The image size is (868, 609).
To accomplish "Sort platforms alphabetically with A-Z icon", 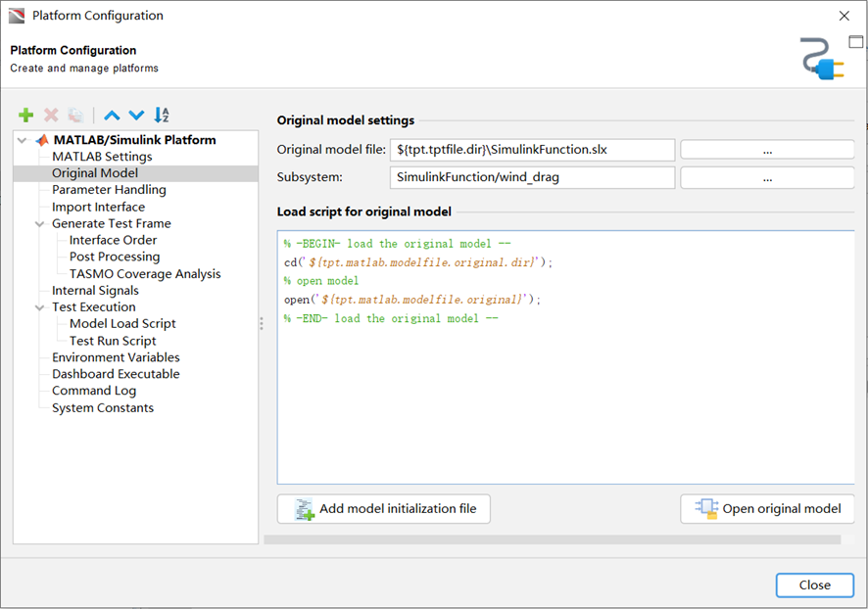I will click(161, 115).
